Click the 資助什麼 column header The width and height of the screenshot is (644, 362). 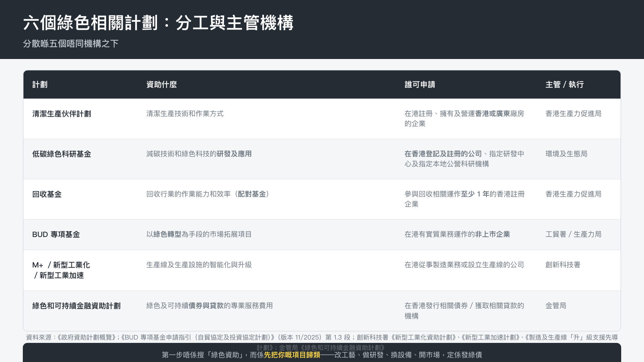click(x=162, y=84)
